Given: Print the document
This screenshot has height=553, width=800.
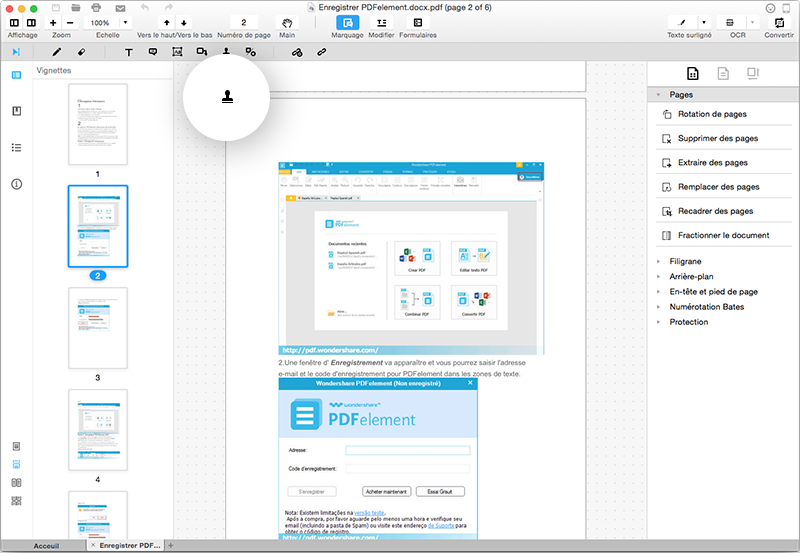Looking at the screenshot, I should tap(96, 8).
